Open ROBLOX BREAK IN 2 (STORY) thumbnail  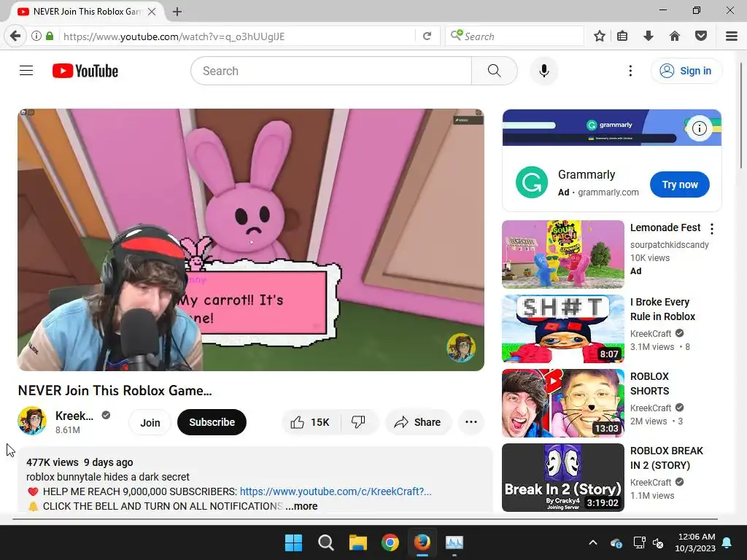pos(562,478)
